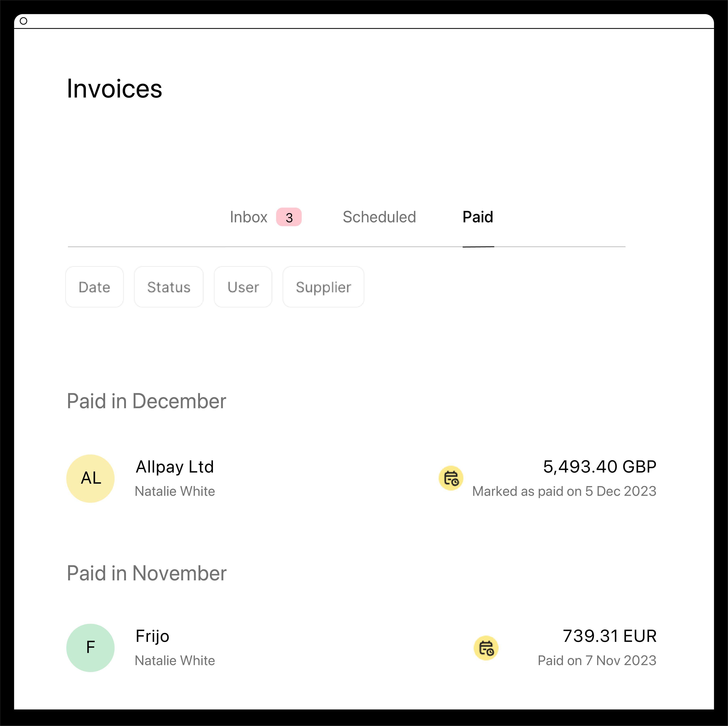Switch to the Inbox tab
The width and height of the screenshot is (728, 726).
point(249,217)
